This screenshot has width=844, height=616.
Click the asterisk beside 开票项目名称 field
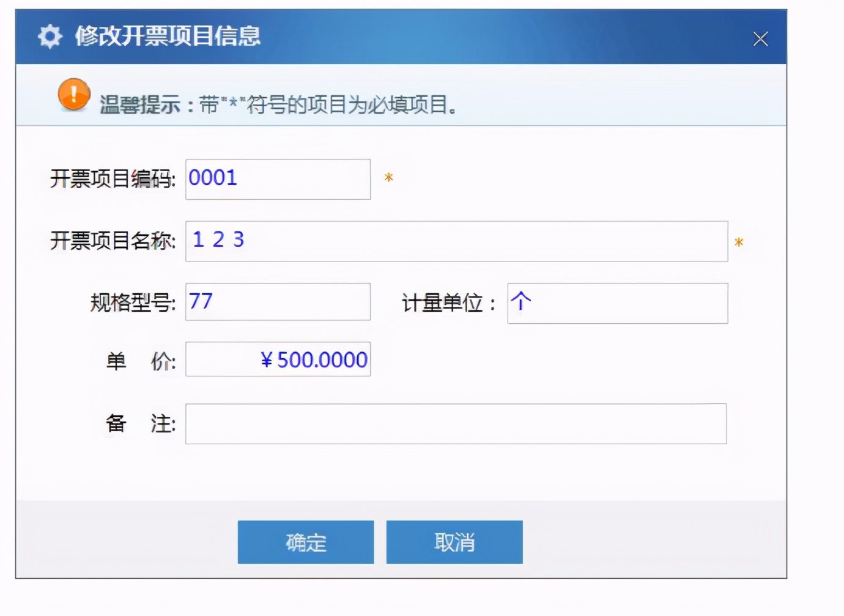[739, 242]
